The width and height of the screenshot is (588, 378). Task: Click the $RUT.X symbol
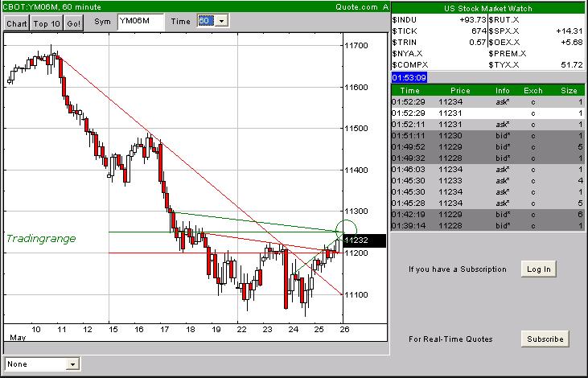coord(504,20)
